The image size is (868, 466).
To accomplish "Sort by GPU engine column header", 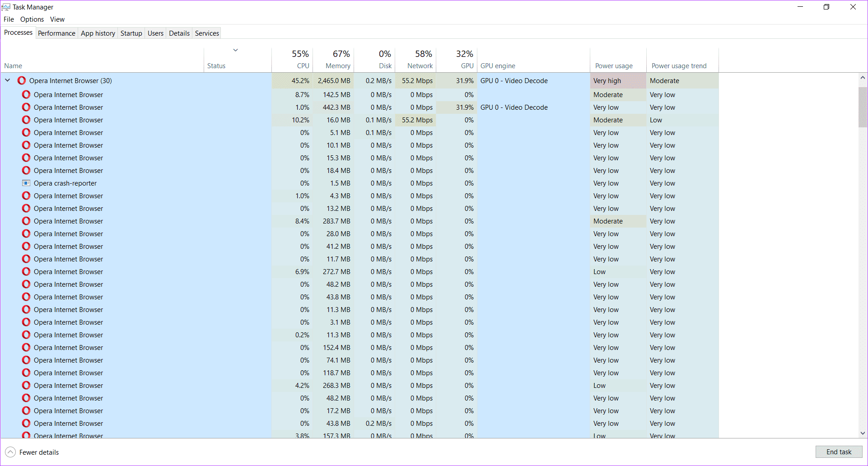I will pyautogui.click(x=533, y=60).
